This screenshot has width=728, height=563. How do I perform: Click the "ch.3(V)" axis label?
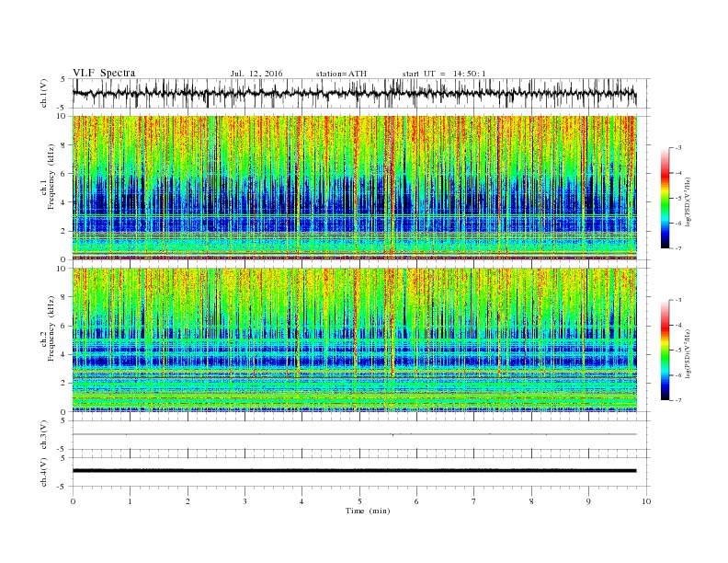click(x=44, y=435)
